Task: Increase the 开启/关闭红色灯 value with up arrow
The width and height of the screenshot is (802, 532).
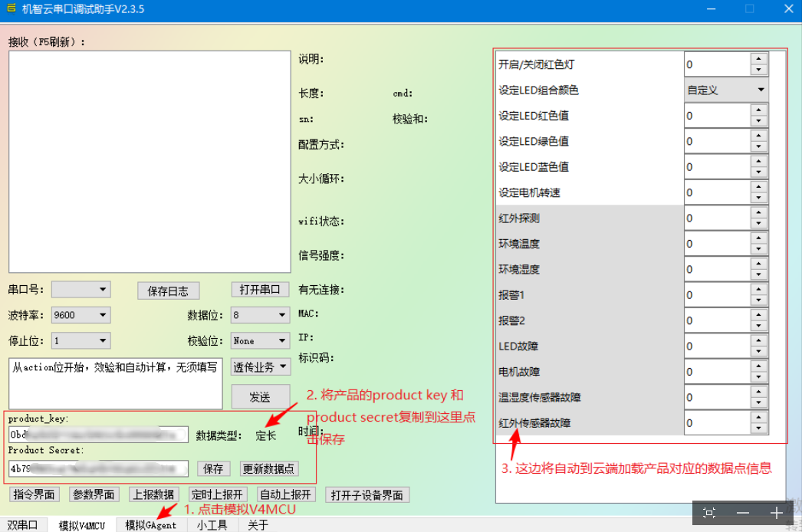Action: coord(759,59)
